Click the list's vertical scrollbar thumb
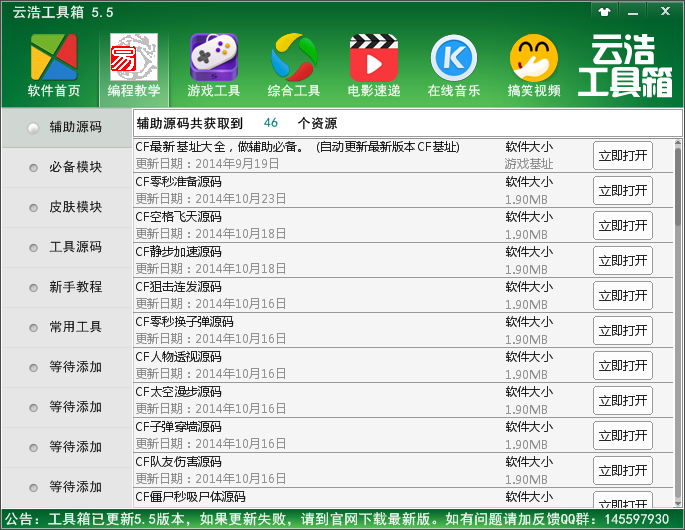Screen dimensions: 685x530 (x=678, y=187)
